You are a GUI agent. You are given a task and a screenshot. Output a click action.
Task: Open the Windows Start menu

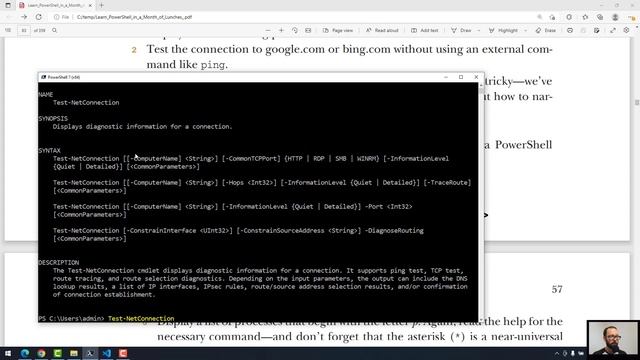tap(8, 353)
